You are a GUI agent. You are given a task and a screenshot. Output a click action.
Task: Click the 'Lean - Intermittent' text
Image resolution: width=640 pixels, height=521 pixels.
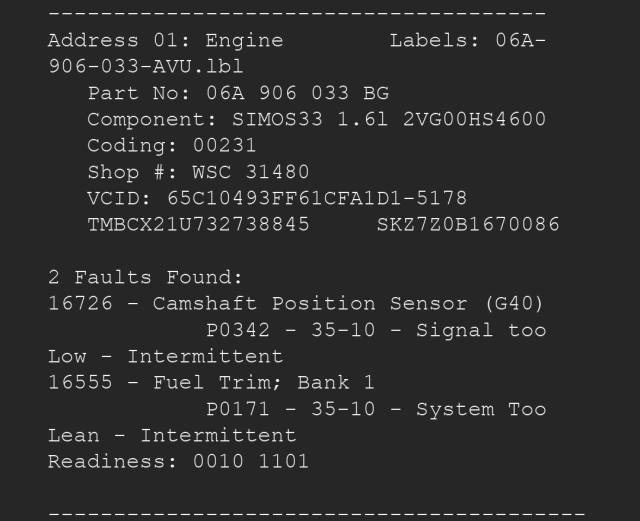click(172, 435)
